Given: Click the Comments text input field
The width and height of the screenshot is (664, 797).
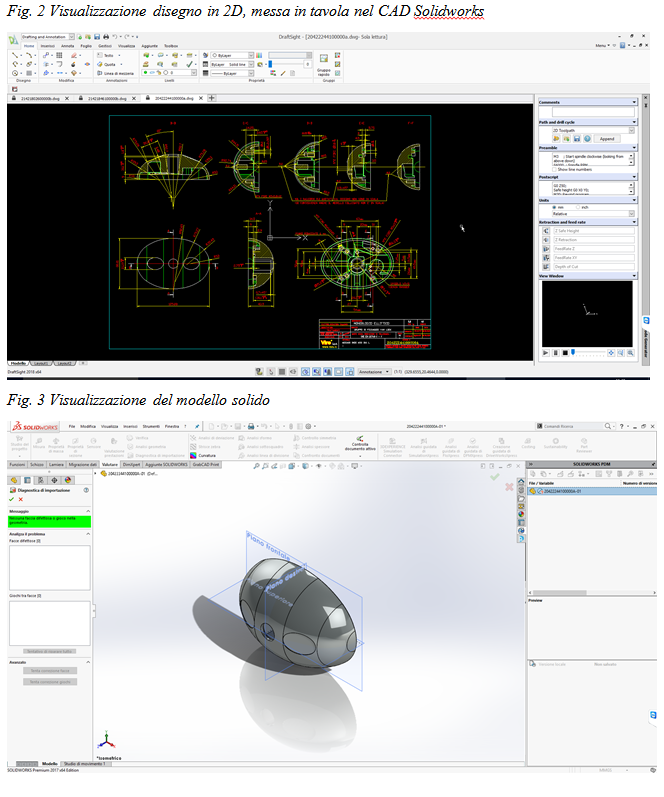Looking at the screenshot, I should pos(593,112).
